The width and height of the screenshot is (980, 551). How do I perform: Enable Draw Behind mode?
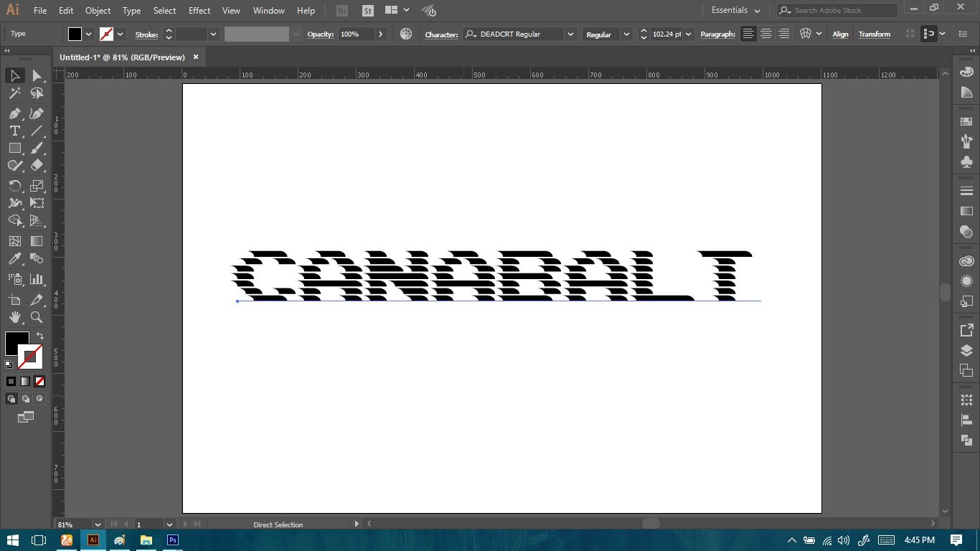(x=26, y=399)
